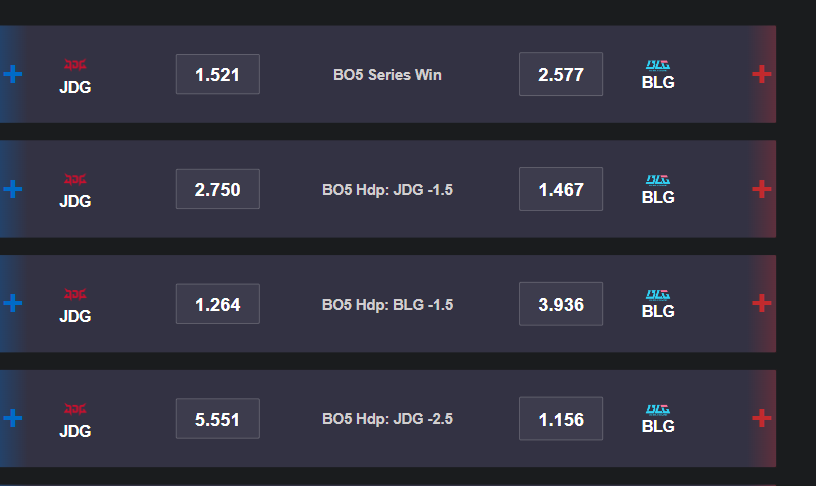Open the BO5 Hdp: JDG -2.5 market label

point(387,419)
